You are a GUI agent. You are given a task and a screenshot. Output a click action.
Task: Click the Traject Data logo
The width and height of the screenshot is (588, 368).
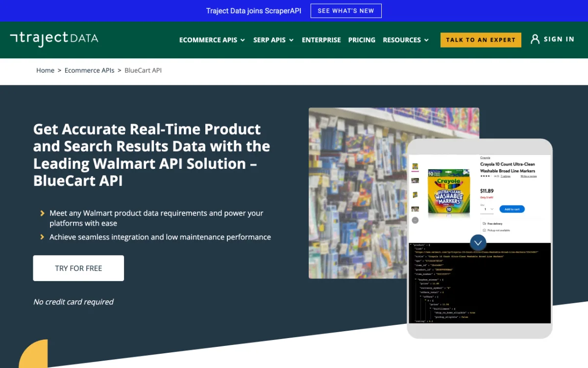coord(54,39)
